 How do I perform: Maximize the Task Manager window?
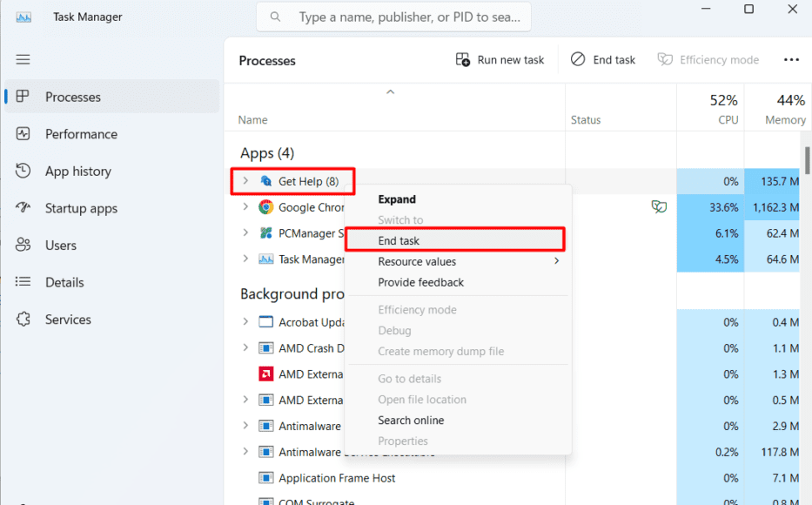point(748,9)
